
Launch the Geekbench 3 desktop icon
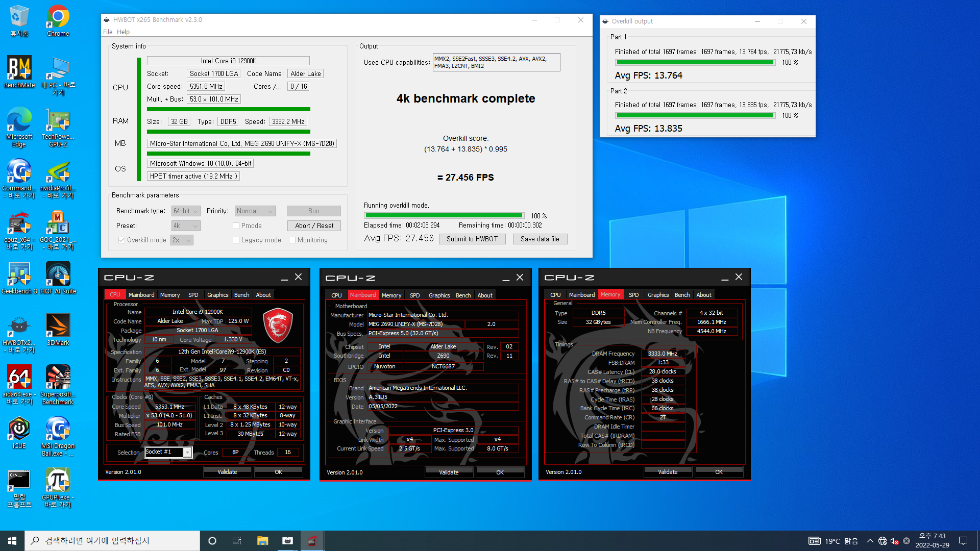[x=19, y=278]
